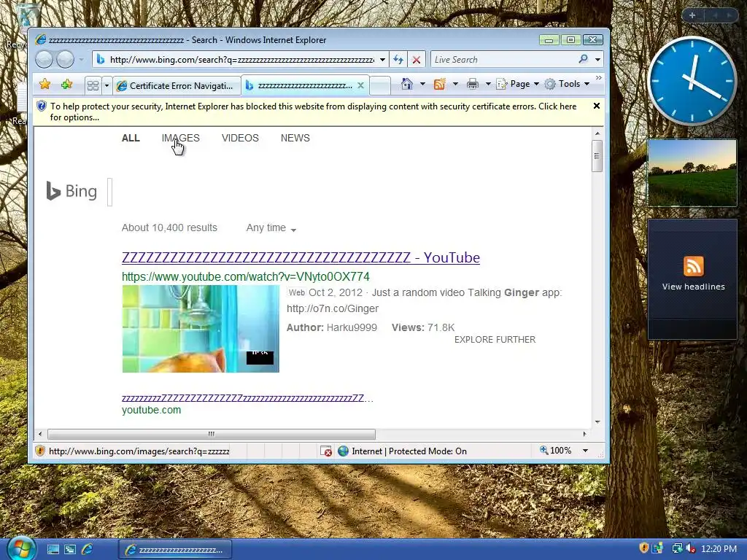
Task: Click into the Live Search box
Action: (503, 60)
